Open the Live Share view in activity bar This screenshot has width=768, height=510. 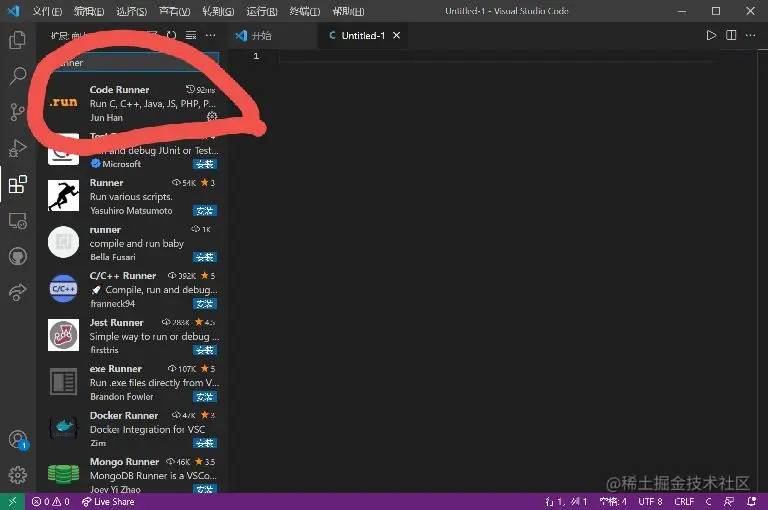[x=18, y=292]
